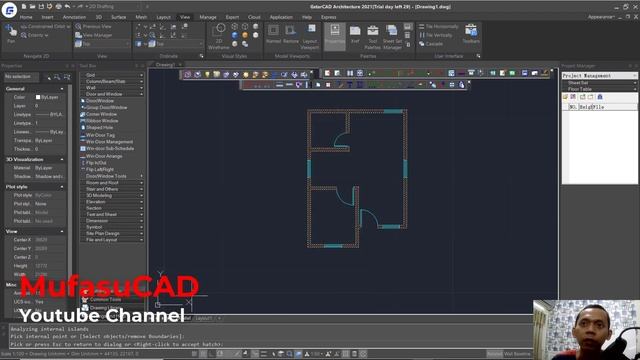Select the Flip Left/Right tool
Viewport: 640px width, 360px height.
[98, 169]
